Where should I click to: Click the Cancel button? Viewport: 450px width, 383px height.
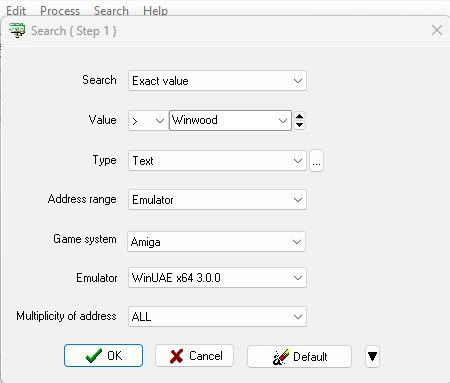(x=194, y=356)
